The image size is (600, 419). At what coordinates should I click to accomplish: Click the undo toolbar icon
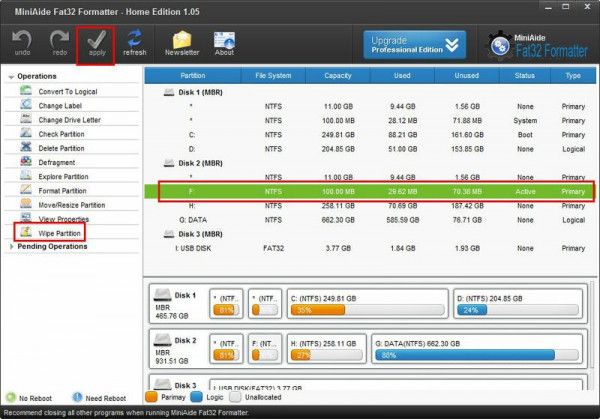point(22,42)
